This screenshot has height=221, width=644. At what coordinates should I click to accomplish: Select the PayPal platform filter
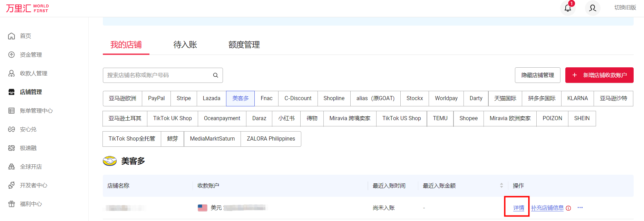coord(156,98)
